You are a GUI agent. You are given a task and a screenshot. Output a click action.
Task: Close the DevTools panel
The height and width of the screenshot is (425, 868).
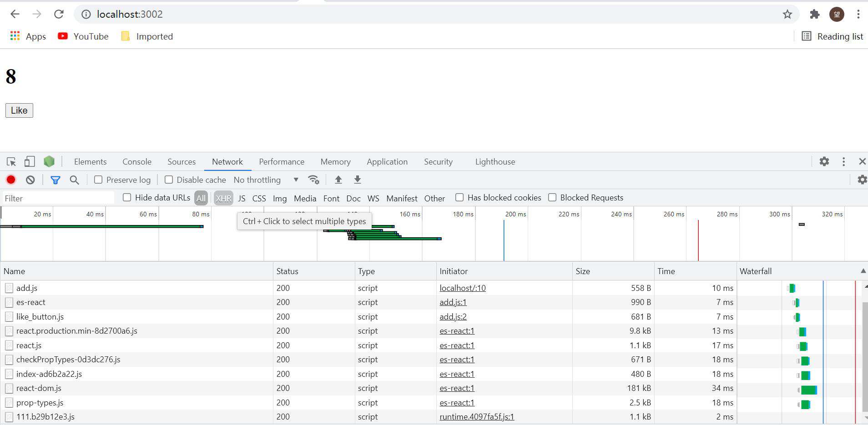click(862, 161)
